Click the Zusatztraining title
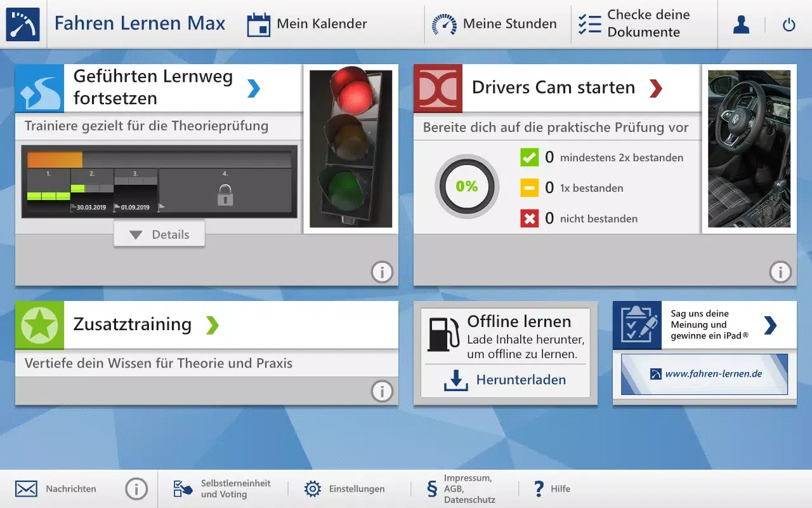The height and width of the screenshot is (508, 812). 133,324
